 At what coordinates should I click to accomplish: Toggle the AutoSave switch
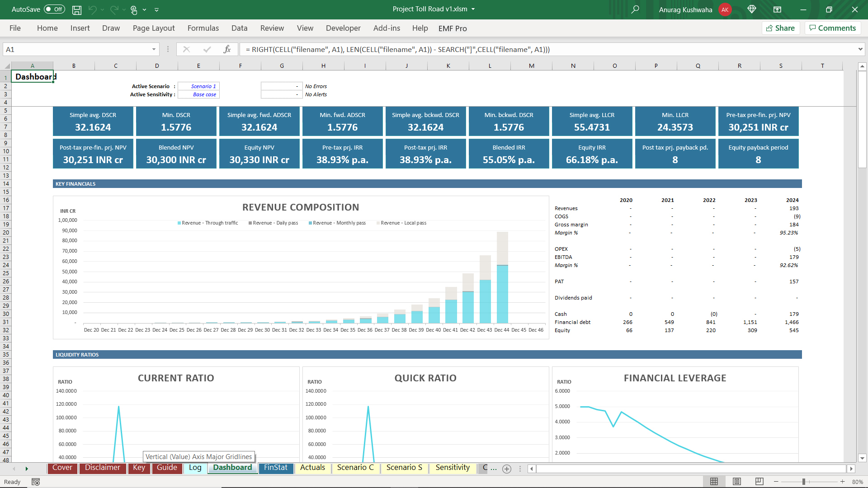pyautogui.click(x=54, y=9)
